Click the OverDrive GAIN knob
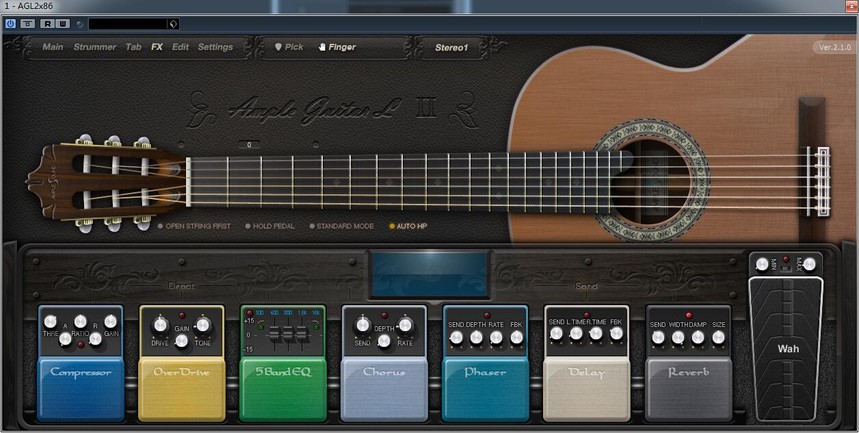Screen dimensions: 859x433 [181, 341]
